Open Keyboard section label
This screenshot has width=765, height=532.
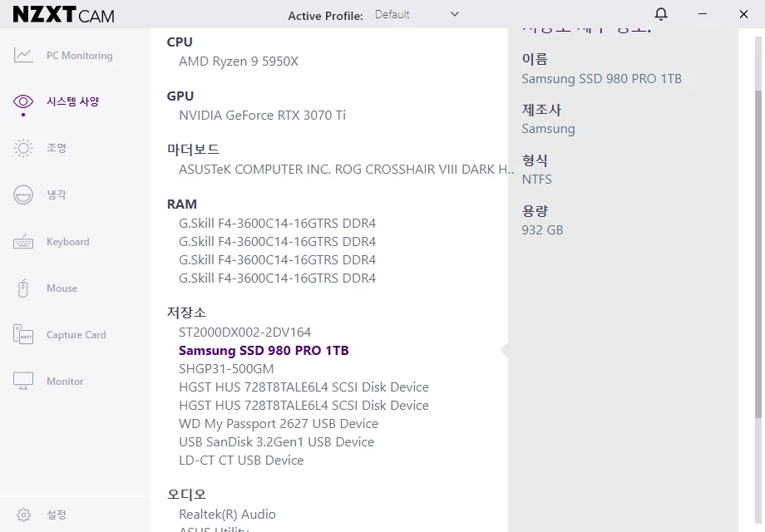[x=68, y=242]
